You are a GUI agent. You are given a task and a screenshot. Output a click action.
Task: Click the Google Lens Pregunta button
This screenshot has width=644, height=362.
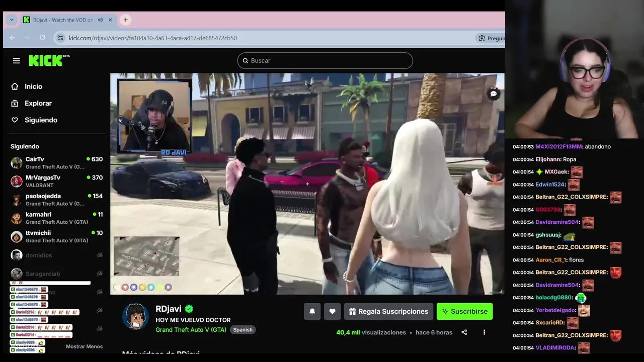pyautogui.click(x=491, y=38)
